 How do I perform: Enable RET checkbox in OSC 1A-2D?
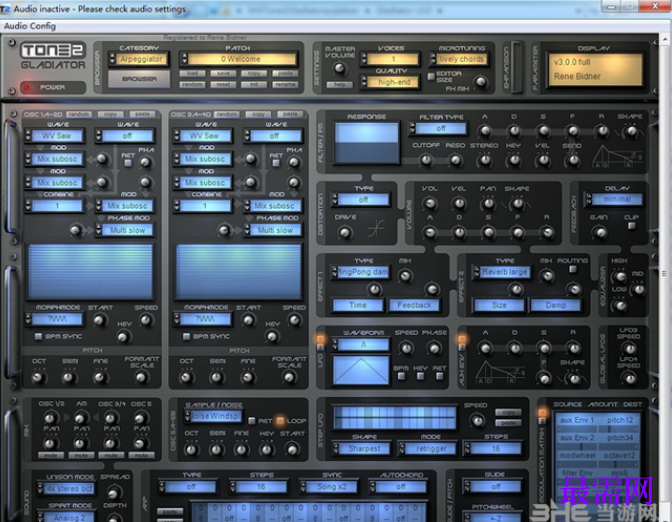click(x=128, y=163)
